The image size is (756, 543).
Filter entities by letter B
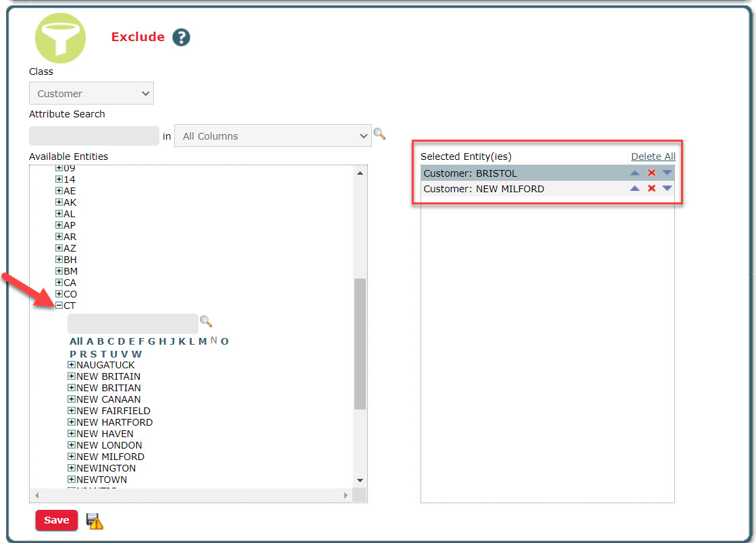pos(100,341)
